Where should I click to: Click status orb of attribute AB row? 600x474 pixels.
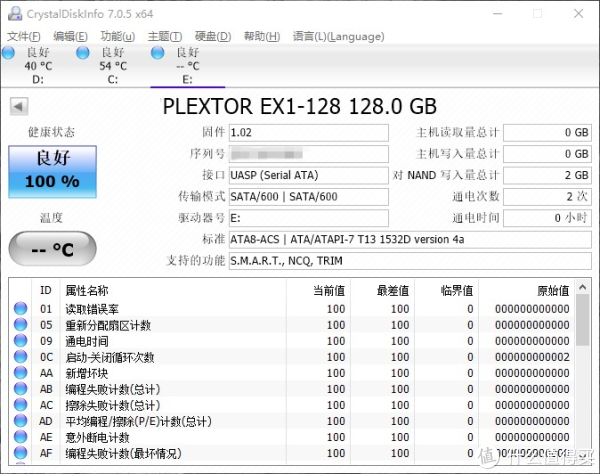(x=20, y=389)
